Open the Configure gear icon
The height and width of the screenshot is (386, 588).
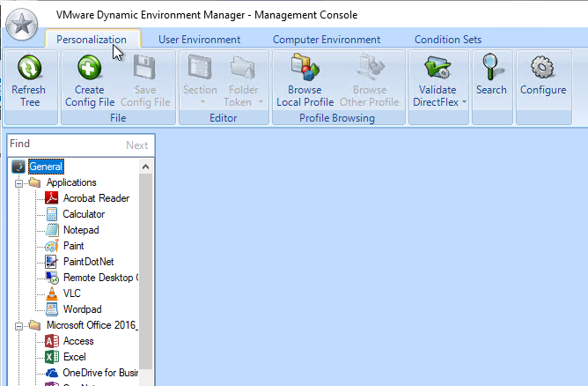(542, 69)
